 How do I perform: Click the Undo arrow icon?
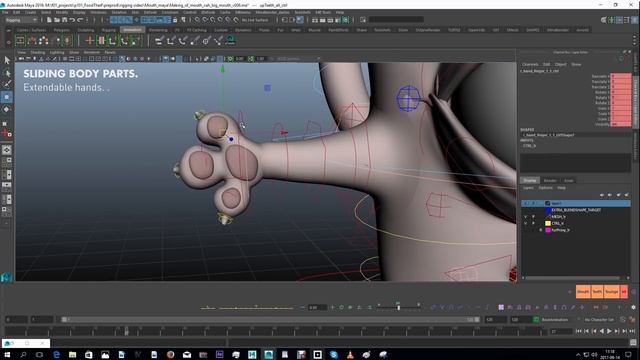coord(72,20)
